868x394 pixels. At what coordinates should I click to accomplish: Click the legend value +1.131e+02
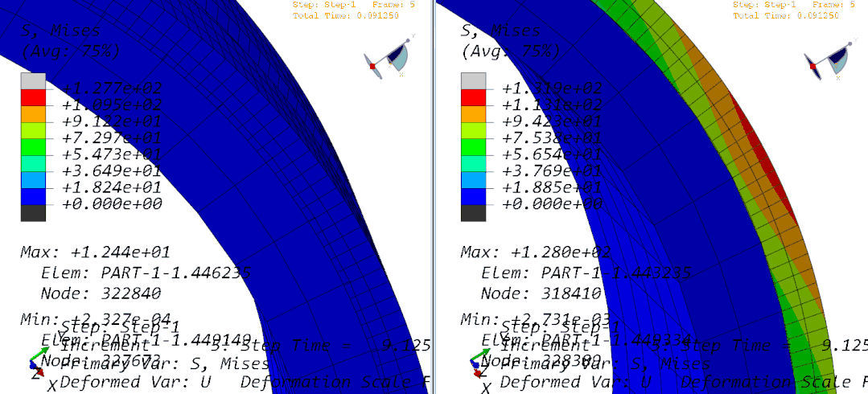coord(552,105)
